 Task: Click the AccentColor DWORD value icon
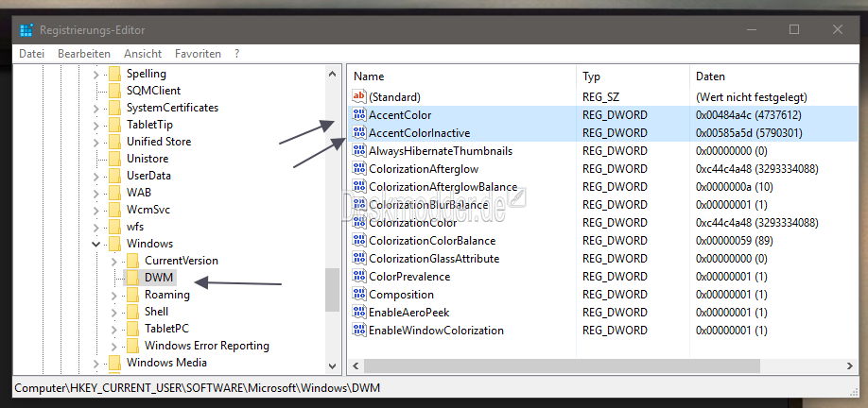click(x=359, y=115)
